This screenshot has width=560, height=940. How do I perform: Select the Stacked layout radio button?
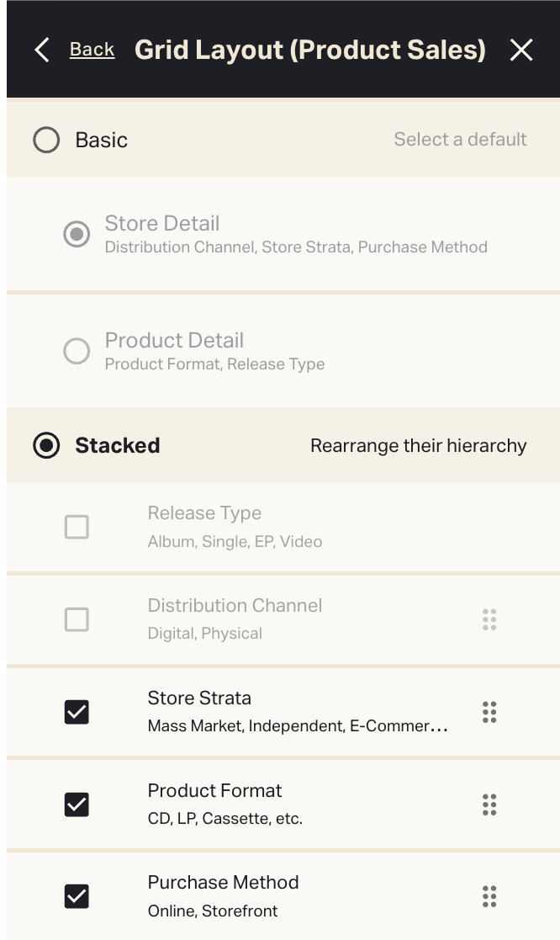point(46,445)
